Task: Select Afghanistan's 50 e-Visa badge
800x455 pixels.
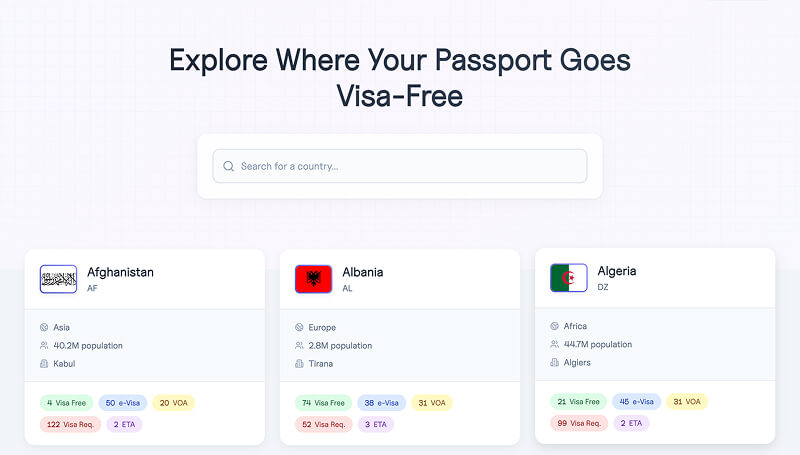Action: [123, 403]
